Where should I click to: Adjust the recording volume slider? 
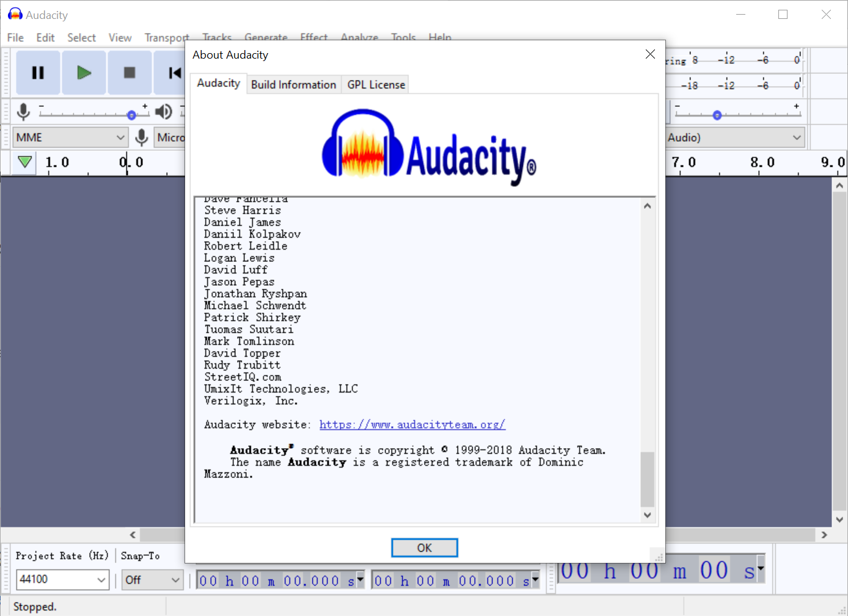click(131, 115)
